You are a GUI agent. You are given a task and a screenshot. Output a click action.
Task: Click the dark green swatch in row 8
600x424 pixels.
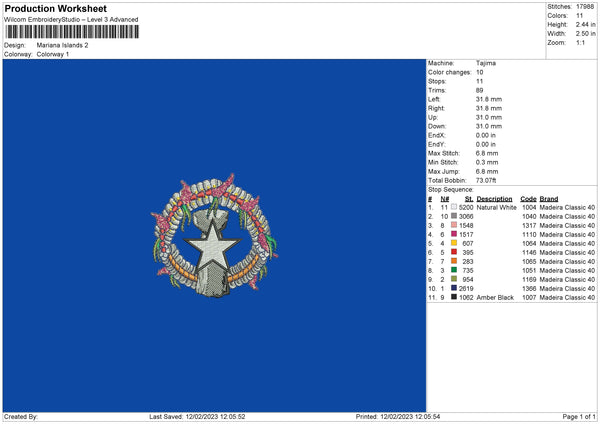point(454,270)
